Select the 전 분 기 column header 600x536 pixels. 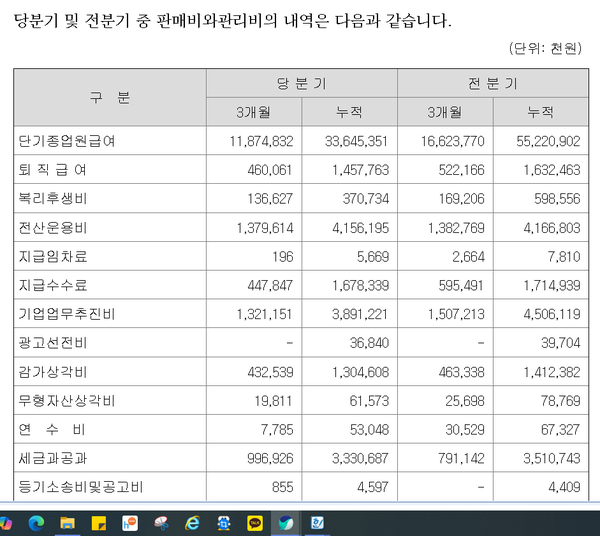click(x=493, y=83)
